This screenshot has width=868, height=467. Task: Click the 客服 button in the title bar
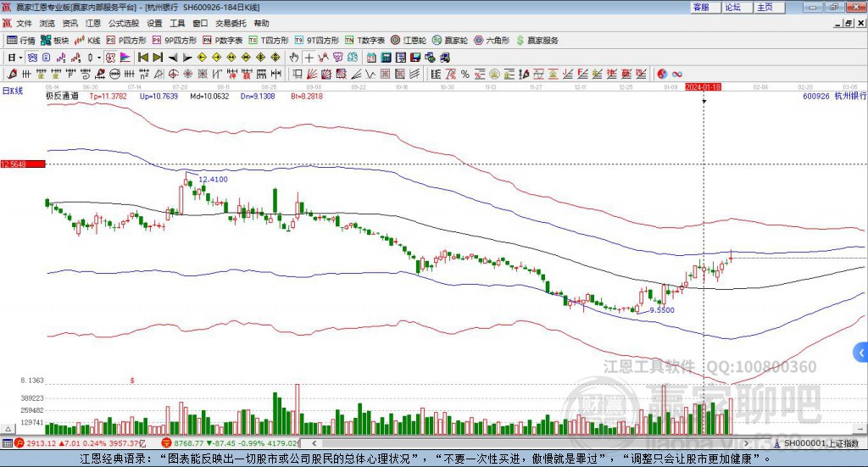point(704,7)
